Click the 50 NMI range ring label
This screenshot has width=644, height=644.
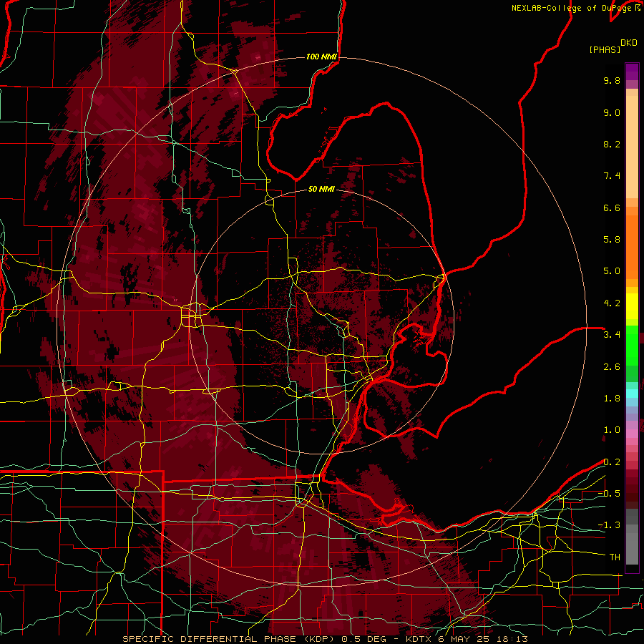coord(321,189)
